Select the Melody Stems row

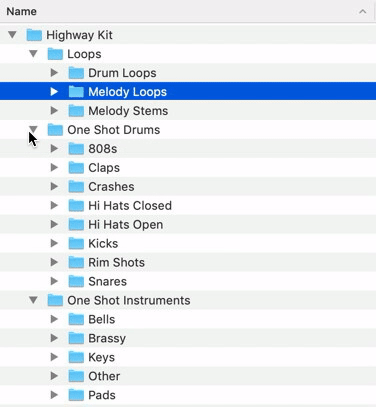pos(188,111)
